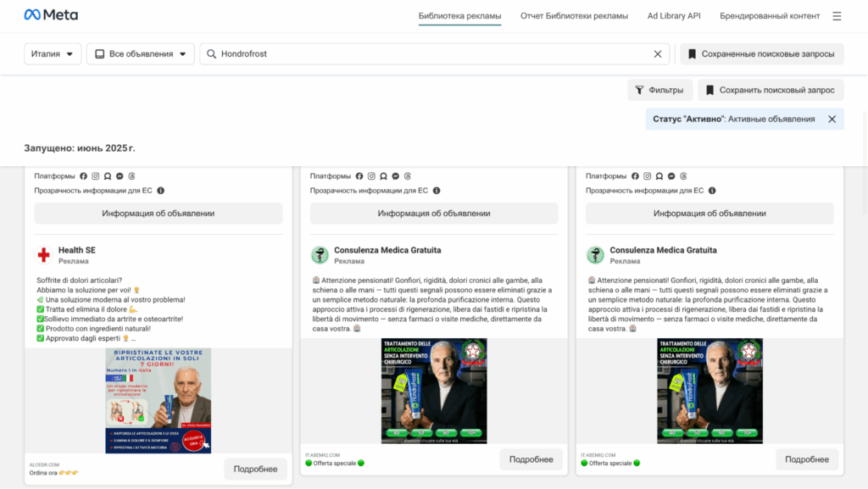
Task: Click the EU transparency info icon in Health SE card
Action: (x=160, y=191)
